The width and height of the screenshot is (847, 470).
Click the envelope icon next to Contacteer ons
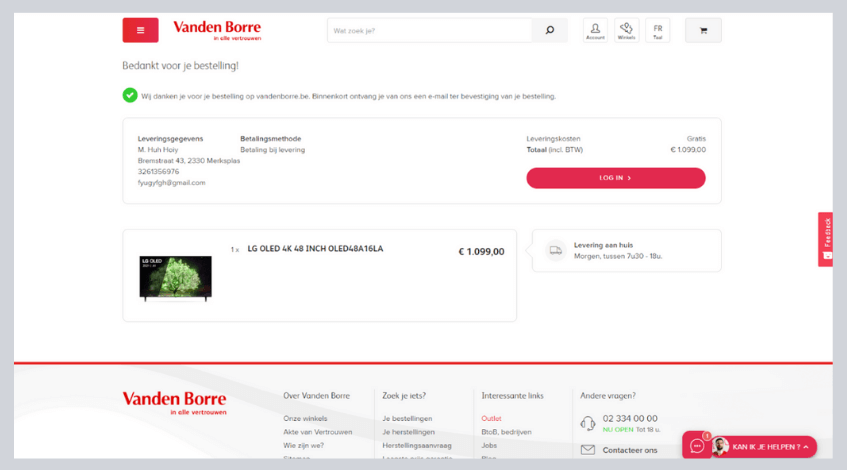pyautogui.click(x=588, y=450)
